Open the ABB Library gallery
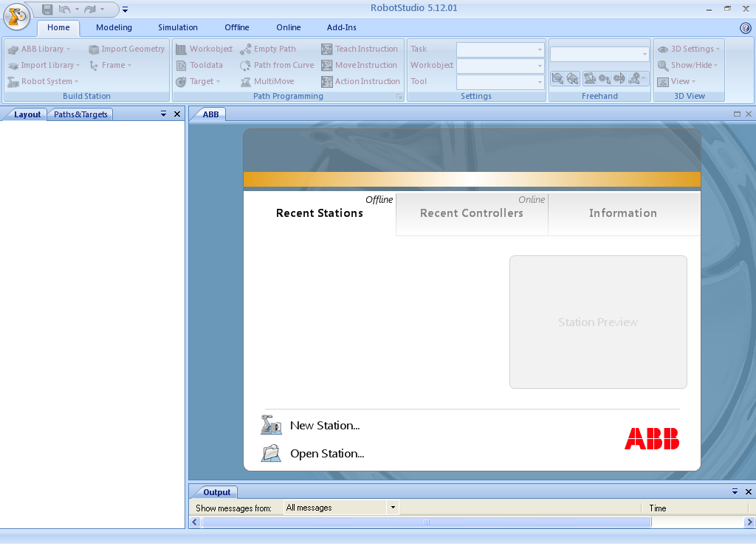 (39, 49)
